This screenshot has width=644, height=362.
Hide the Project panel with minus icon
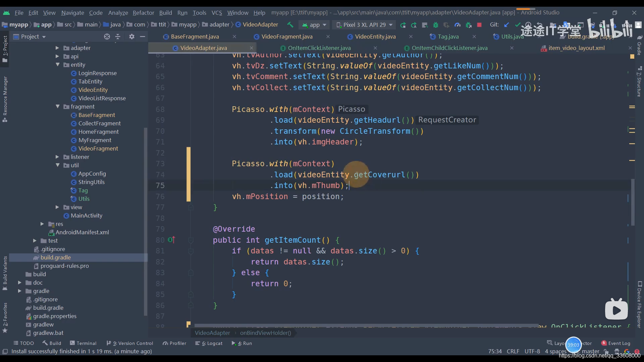point(143,37)
